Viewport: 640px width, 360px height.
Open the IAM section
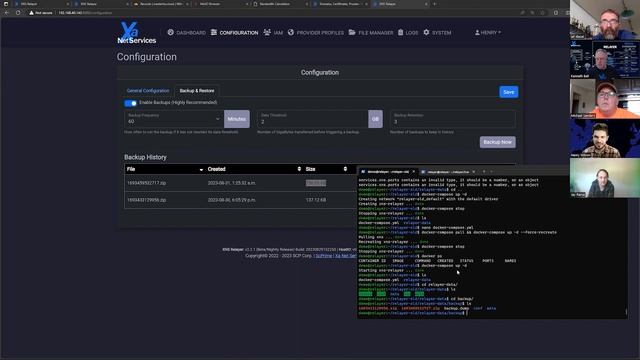click(273, 33)
